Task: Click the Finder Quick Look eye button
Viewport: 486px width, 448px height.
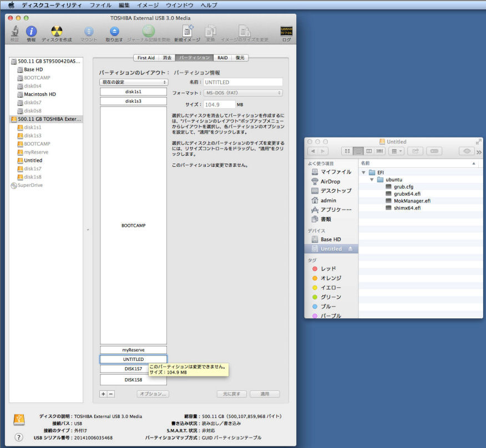Action: pyautogui.click(x=467, y=151)
